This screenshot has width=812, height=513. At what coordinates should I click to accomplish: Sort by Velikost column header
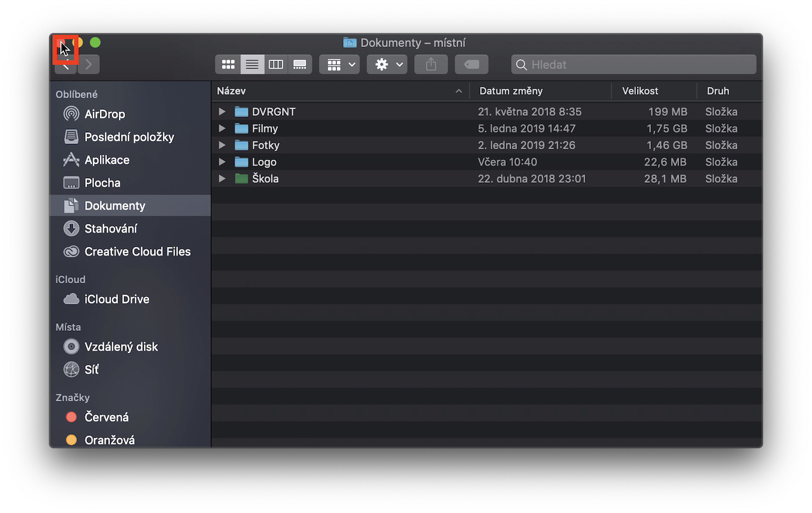[x=640, y=91]
